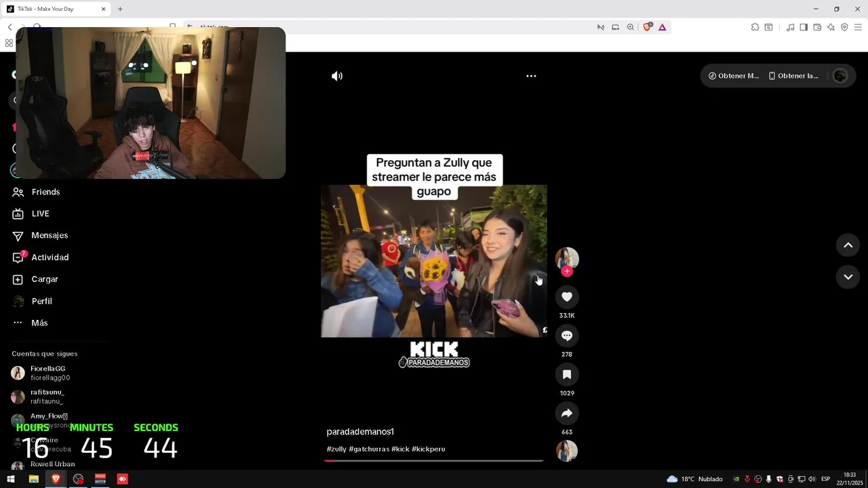
Task: Open media controls music note icon
Action: coord(790,27)
